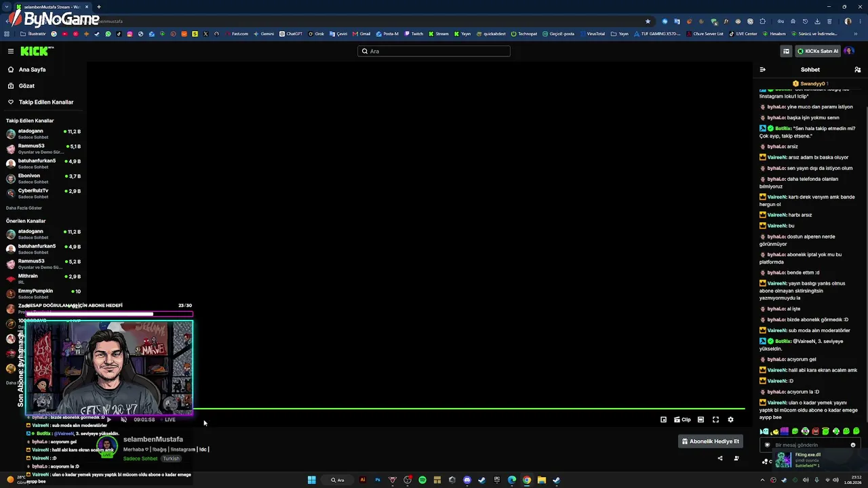The width and height of the screenshot is (868, 488).
Task: Open the Chrome apps grid in bookmarks bar
Action: [7, 34]
